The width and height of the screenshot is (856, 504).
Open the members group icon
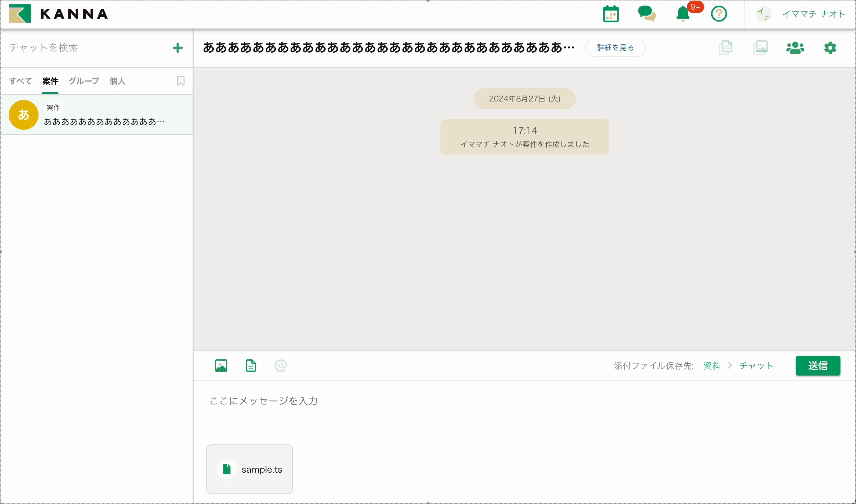(795, 48)
